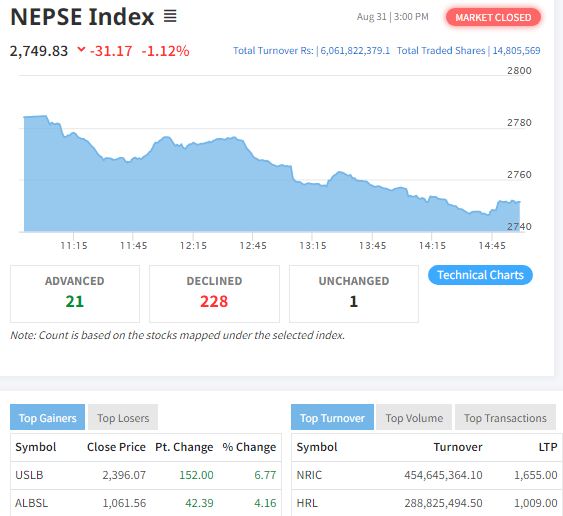Select the Top Turnover tab

[332, 418]
